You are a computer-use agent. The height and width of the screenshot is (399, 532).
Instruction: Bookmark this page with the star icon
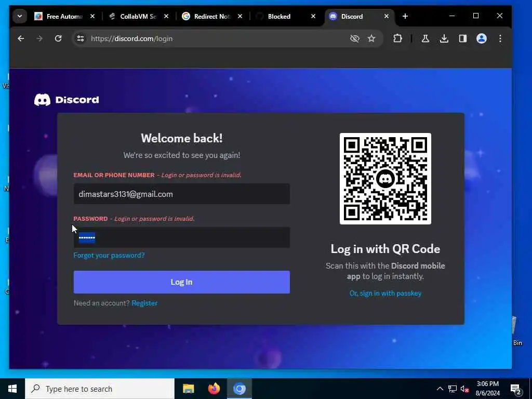[x=371, y=38]
